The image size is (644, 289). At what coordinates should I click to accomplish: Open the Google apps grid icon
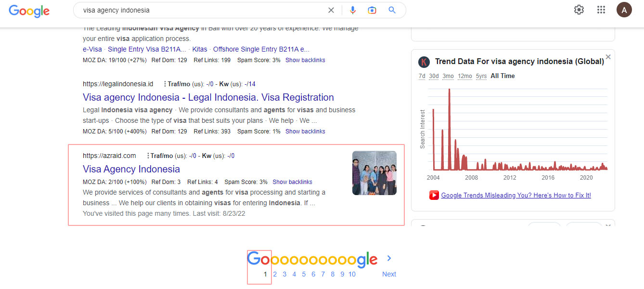tap(601, 10)
